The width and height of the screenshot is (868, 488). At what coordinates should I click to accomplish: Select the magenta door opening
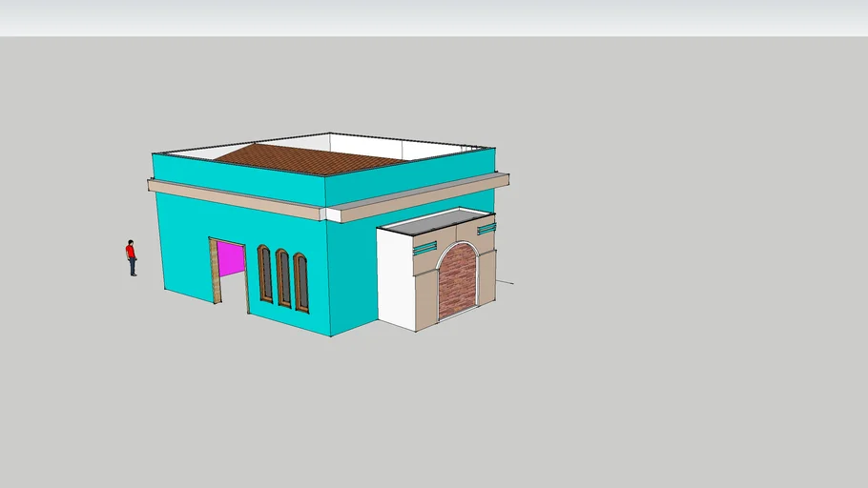(230, 258)
